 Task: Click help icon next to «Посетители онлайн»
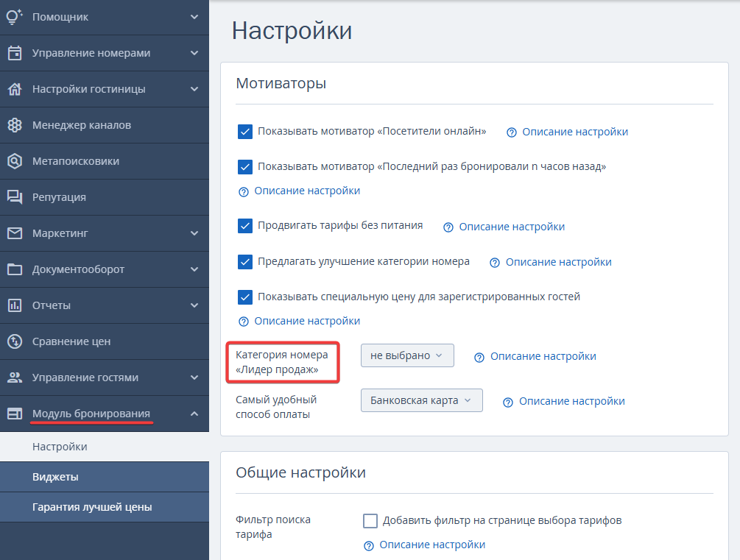(x=511, y=132)
